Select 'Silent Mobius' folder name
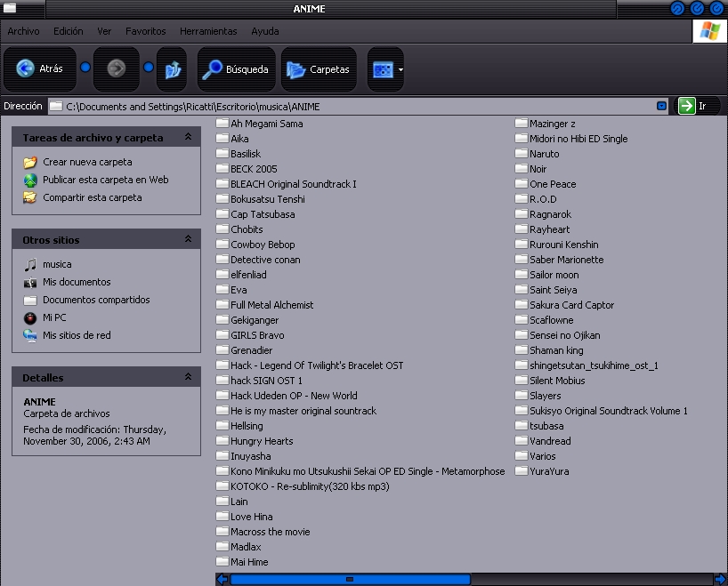Image resolution: width=728 pixels, height=586 pixels. pyautogui.click(x=557, y=381)
